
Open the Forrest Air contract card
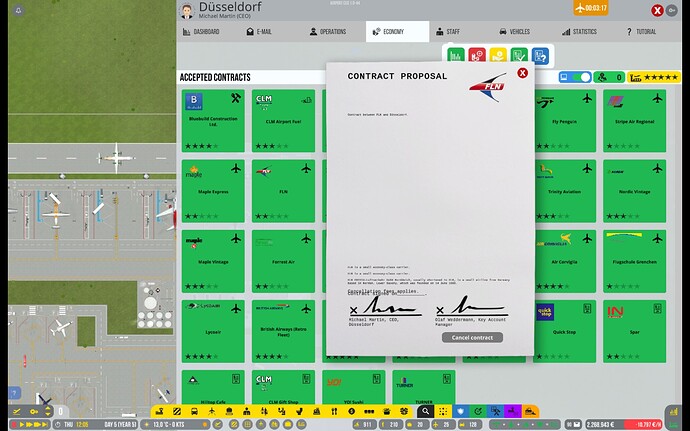point(283,261)
